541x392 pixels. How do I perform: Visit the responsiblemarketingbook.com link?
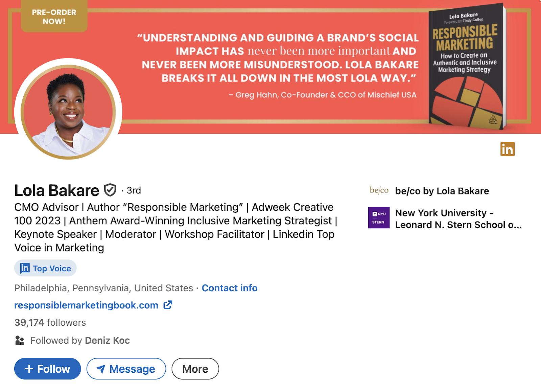pyautogui.click(x=86, y=305)
